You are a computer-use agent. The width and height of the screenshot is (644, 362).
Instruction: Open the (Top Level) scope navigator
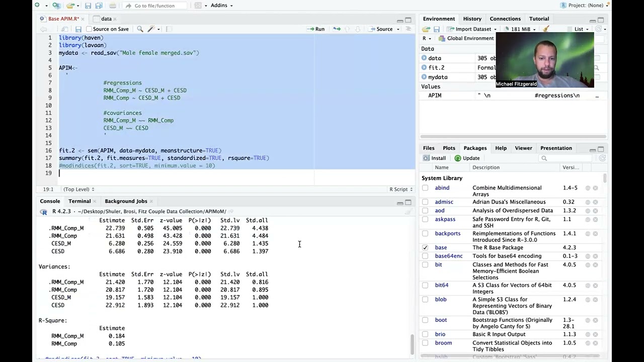pyautogui.click(x=78, y=190)
